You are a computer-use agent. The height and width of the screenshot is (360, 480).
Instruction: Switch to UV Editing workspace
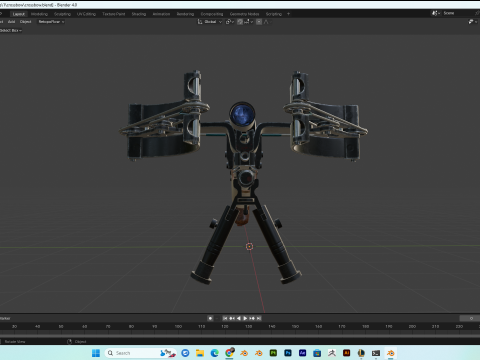point(86,14)
